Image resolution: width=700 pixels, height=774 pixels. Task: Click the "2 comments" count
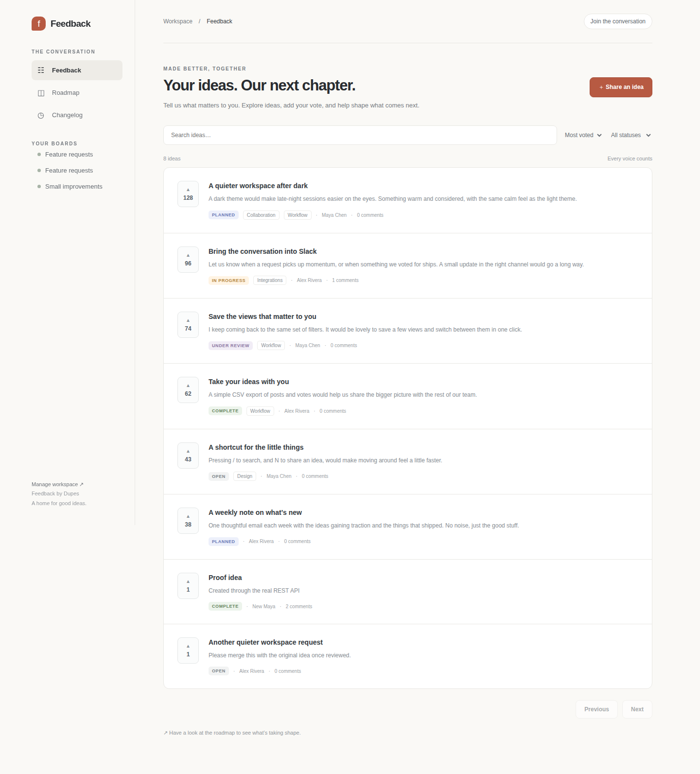[x=299, y=607]
